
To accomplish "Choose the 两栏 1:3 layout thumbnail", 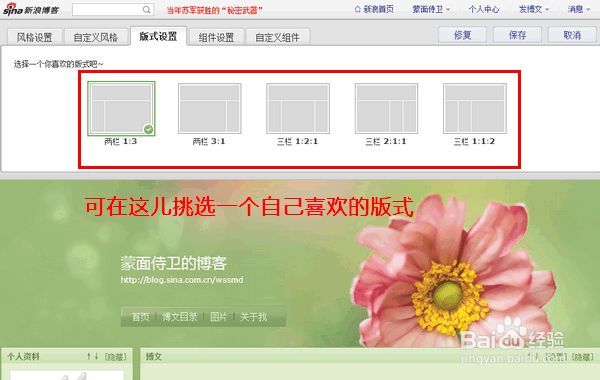I will point(121,108).
